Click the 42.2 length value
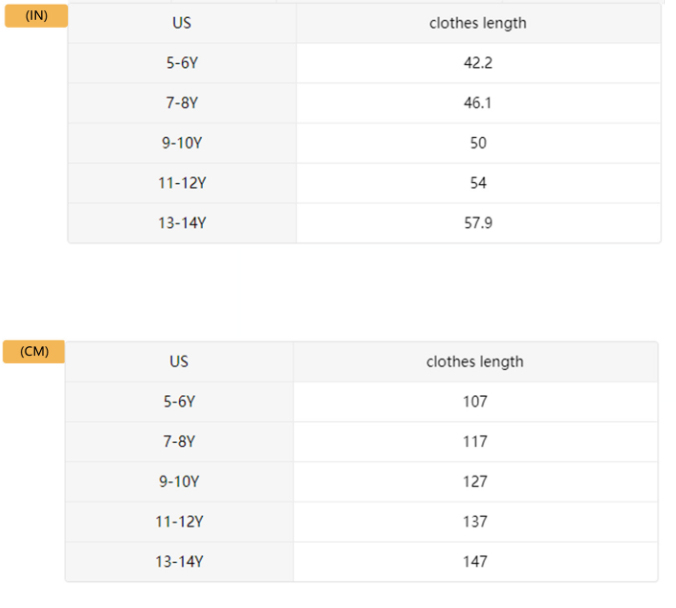Image resolution: width=676 pixels, height=608 pixels. [x=478, y=63]
